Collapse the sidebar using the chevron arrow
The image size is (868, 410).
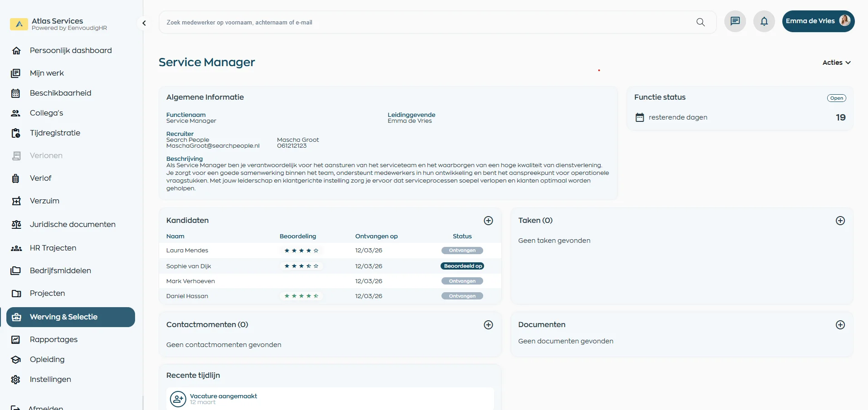coord(144,23)
